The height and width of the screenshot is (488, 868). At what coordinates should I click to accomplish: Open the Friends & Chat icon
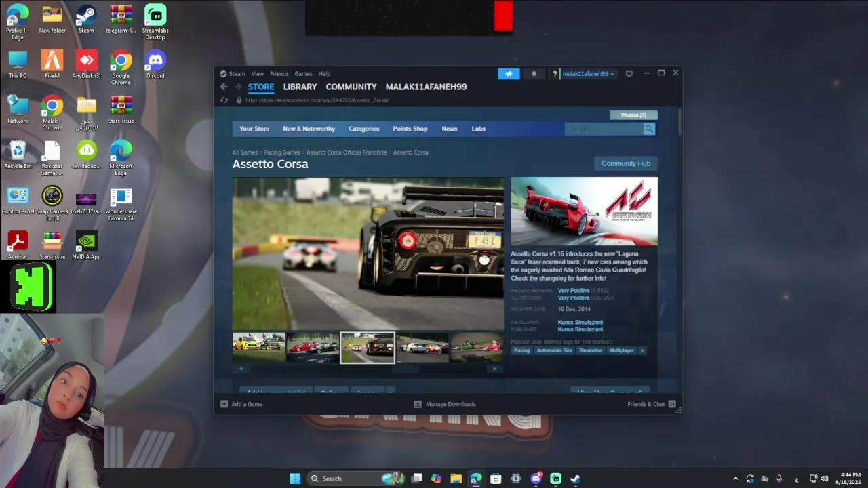(x=672, y=404)
